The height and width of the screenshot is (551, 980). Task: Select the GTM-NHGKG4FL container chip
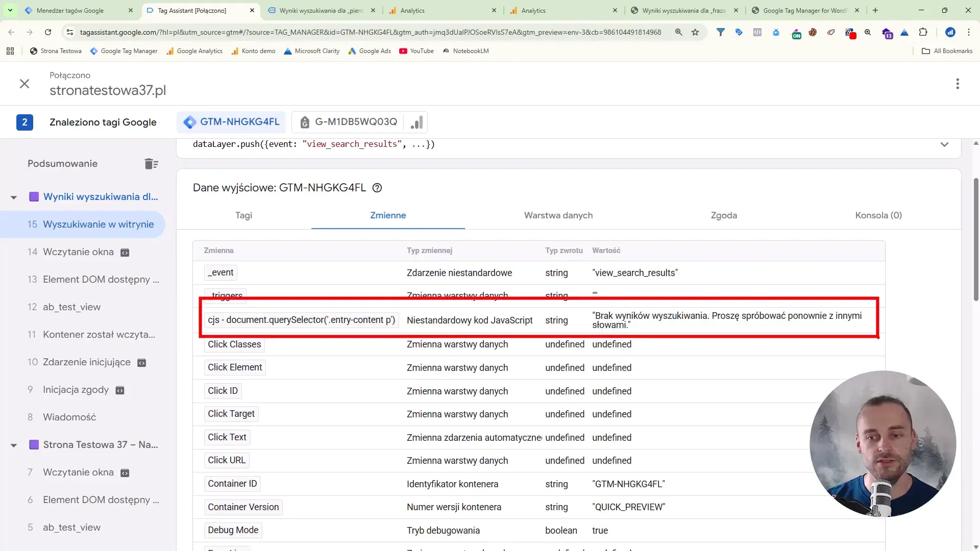[x=231, y=122]
